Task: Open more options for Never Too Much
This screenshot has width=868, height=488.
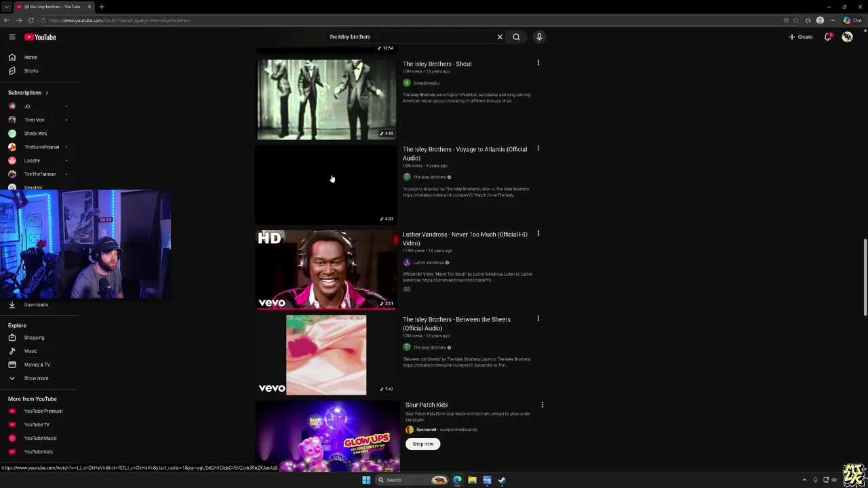Action: [538, 234]
